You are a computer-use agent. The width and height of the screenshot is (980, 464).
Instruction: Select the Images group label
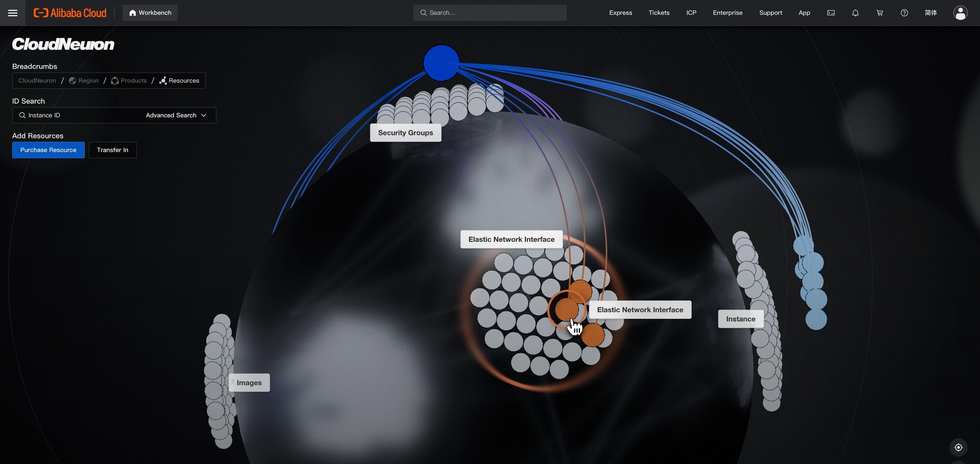coord(249,383)
